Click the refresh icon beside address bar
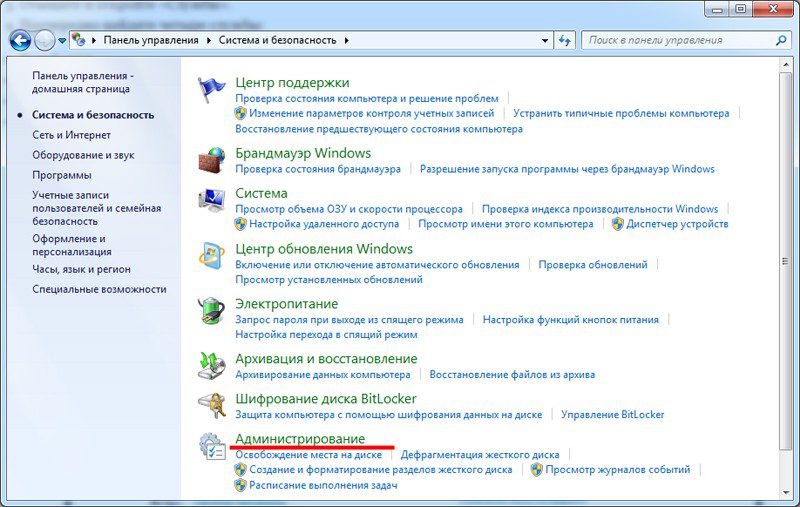The image size is (800, 507). 564,40
